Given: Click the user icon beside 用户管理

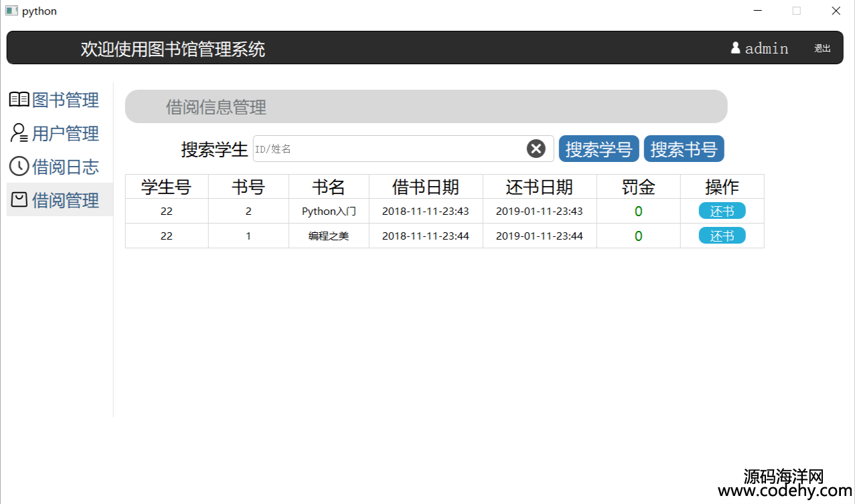Looking at the screenshot, I should [x=19, y=133].
